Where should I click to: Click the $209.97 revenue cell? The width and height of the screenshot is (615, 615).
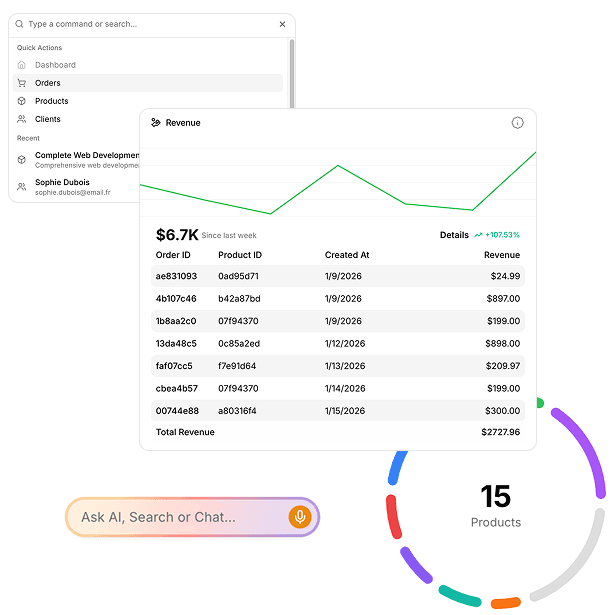pos(503,366)
